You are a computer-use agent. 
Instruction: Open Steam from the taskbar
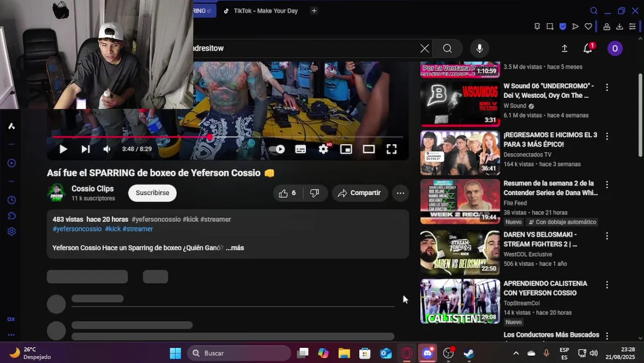[x=469, y=353]
